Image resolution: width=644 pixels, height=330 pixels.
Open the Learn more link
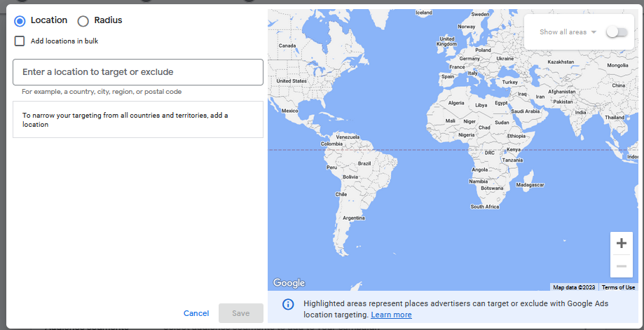tap(391, 315)
